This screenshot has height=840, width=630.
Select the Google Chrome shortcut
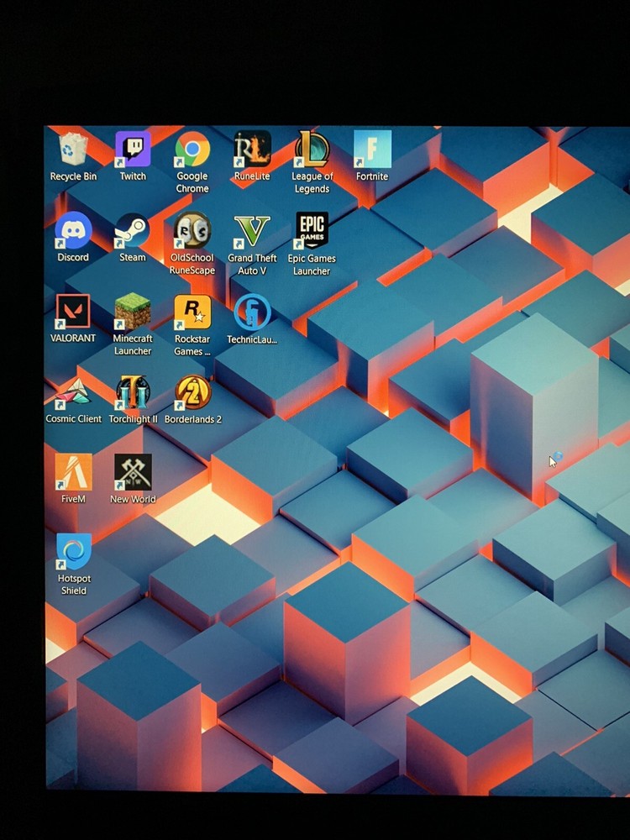click(192, 150)
